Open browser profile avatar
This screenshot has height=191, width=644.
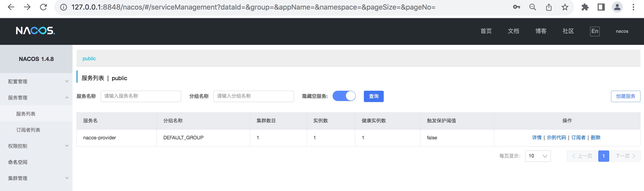pos(617,7)
